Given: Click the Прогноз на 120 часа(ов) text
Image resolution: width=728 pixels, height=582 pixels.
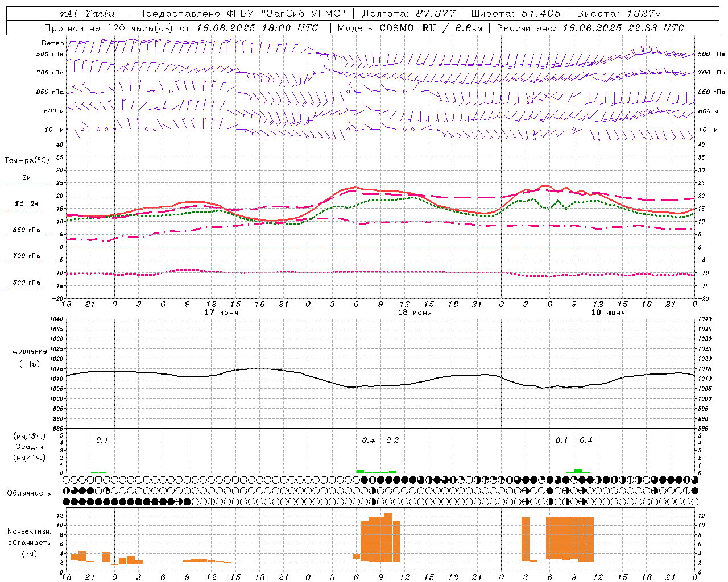Looking at the screenshot, I should [x=110, y=28].
